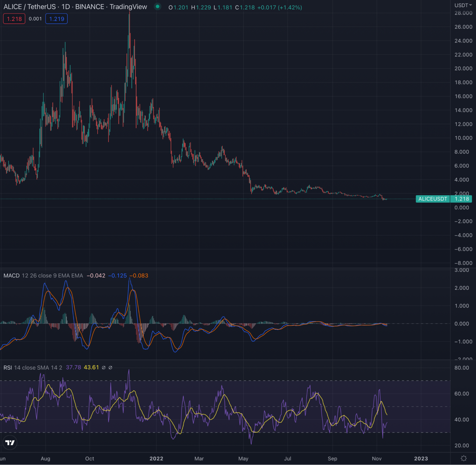
Task: Click the Jul label on time axis
Action: click(x=287, y=458)
